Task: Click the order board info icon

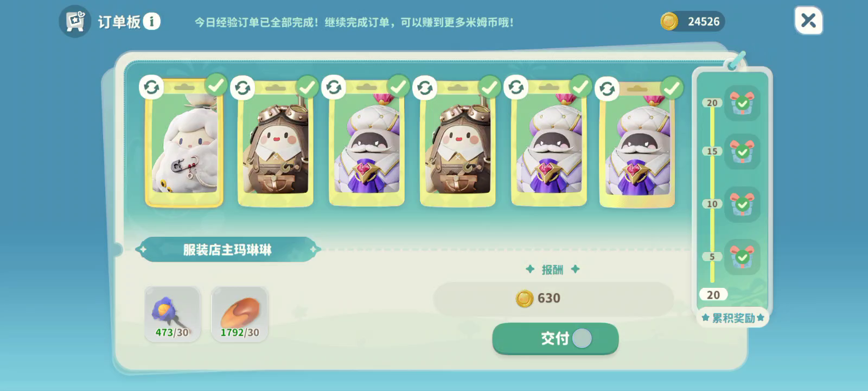Action: point(152,22)
